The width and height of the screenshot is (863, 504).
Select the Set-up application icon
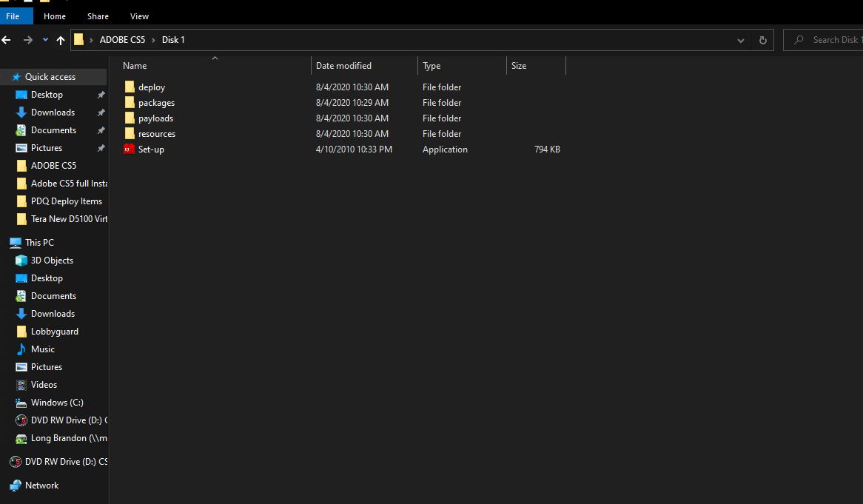click(130, 149)
